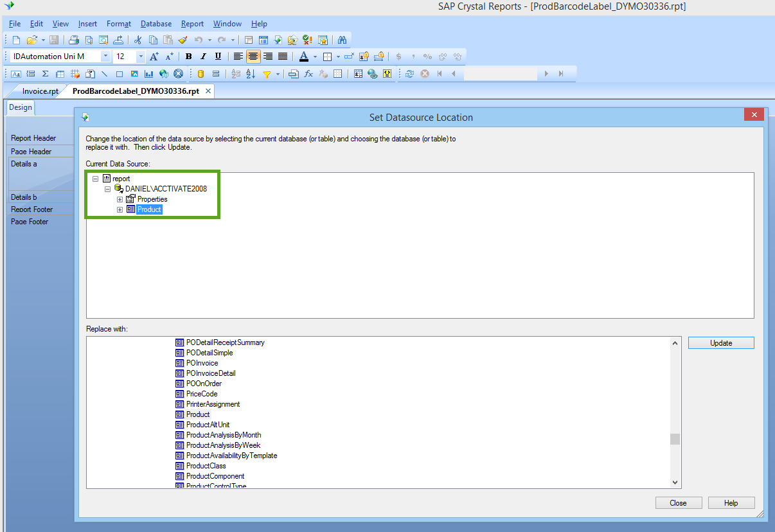This screenshot has height=532, width=775.
Task: Click the Bold formatting button
Action: tap(189, 57)
